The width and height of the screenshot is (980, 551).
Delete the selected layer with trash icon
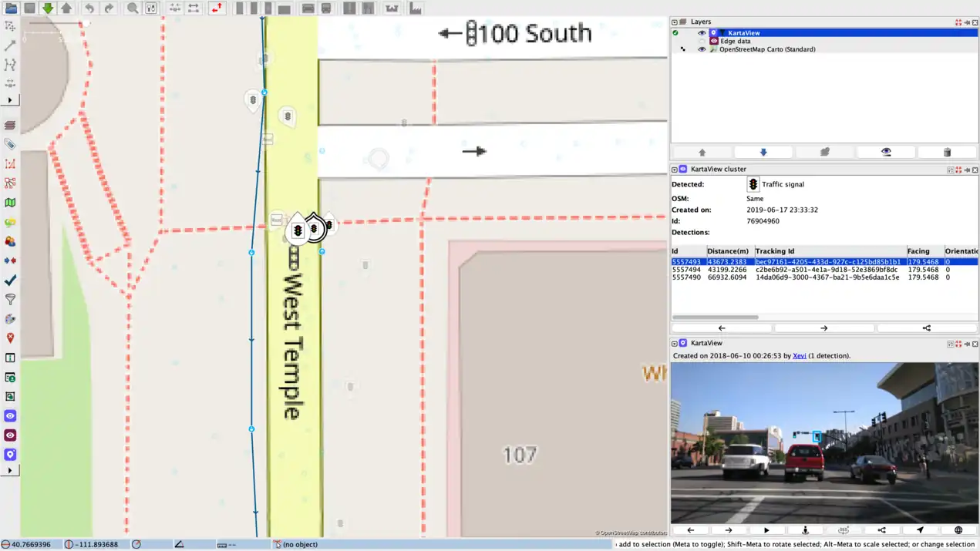pyautogui.click(x=947, y=153)
